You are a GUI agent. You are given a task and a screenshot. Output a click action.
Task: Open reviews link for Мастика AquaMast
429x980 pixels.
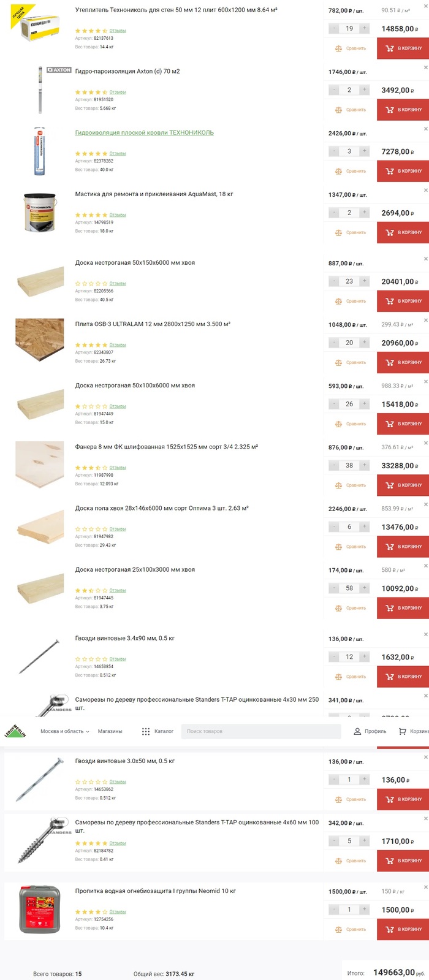(118, 215)
